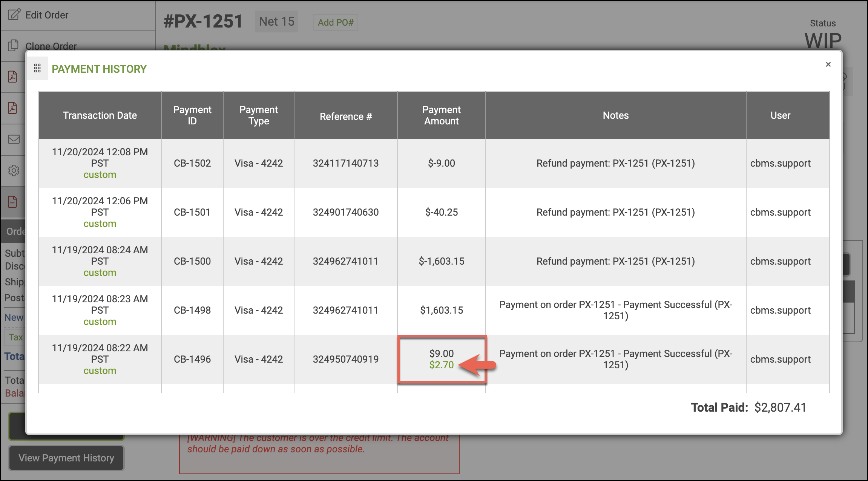This screenshot has width=868, height=481.
Task: Click the red document icon in sidebar
Action: 13,202
